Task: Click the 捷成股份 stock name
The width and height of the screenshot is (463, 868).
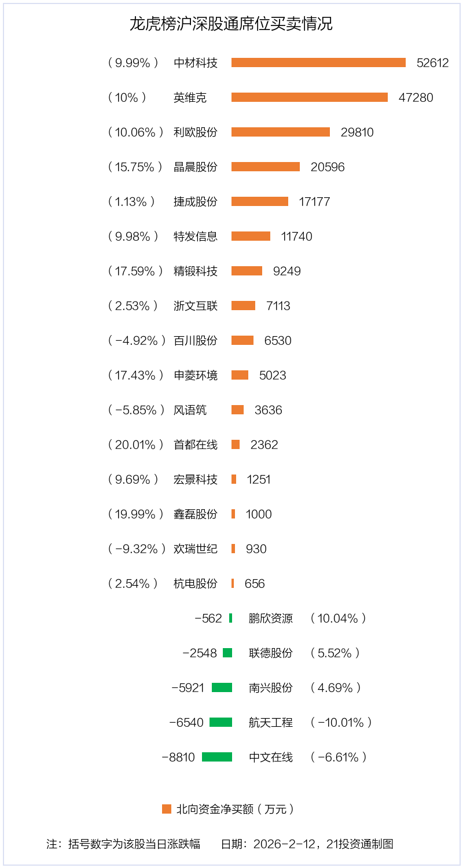Action: pyautogui.click(x=196, y=201)
